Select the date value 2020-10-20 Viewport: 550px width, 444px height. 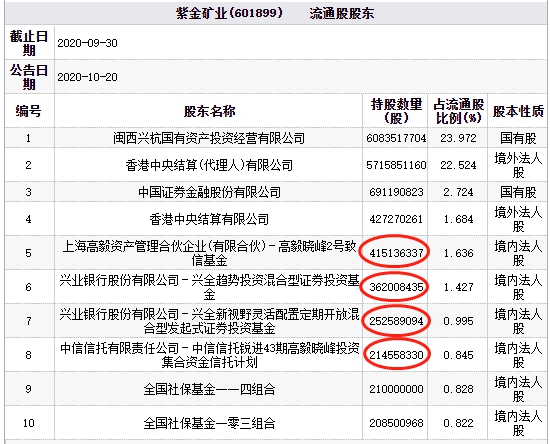point(87,77)
